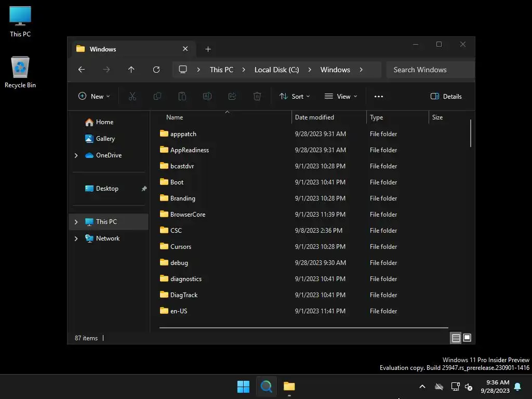The image size is (532, 399).
Task: Expand the Network tree node
Action: [76, 238]
